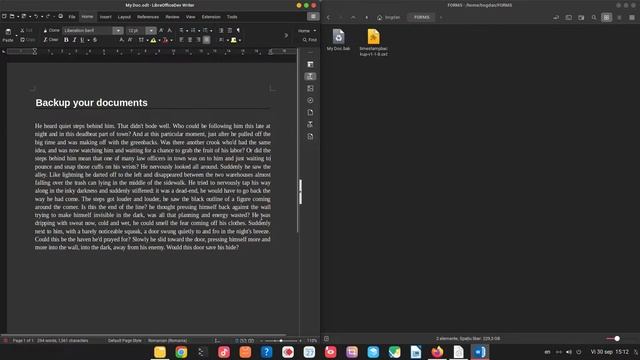This screenshot has width=640, height=360.
Task: Click Strikethrough in Writer toolbar
Action: tap(95, 40)
